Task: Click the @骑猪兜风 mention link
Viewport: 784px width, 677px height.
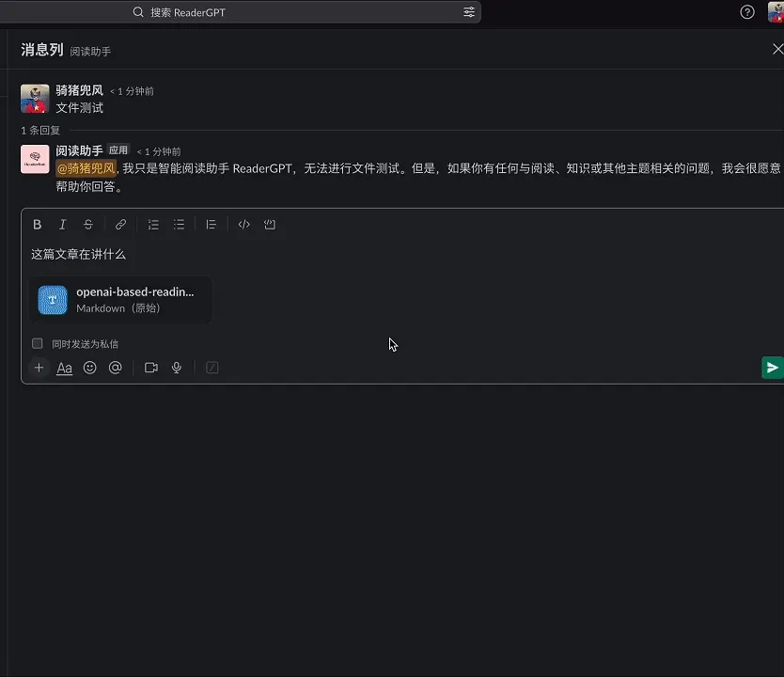Action: [86, 168]
